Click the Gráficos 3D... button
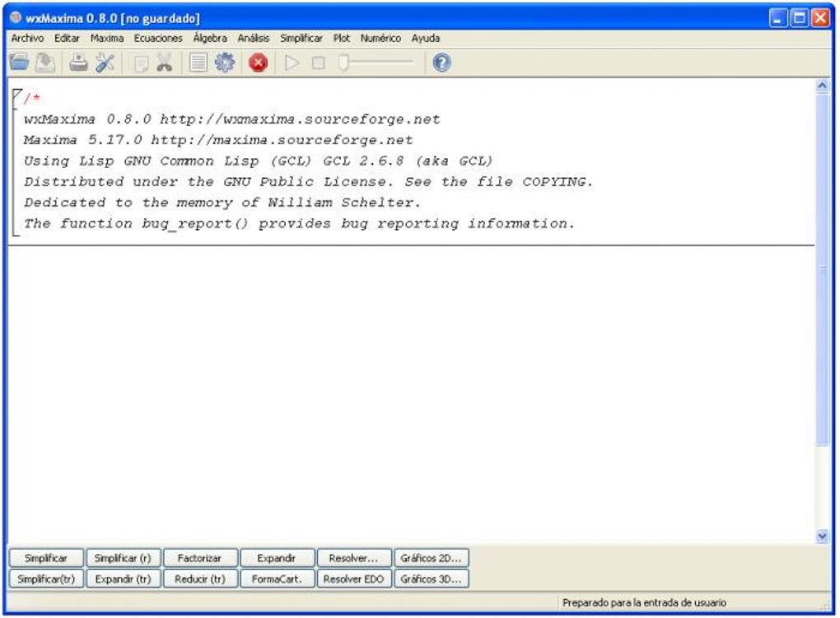 coord(431,579)
